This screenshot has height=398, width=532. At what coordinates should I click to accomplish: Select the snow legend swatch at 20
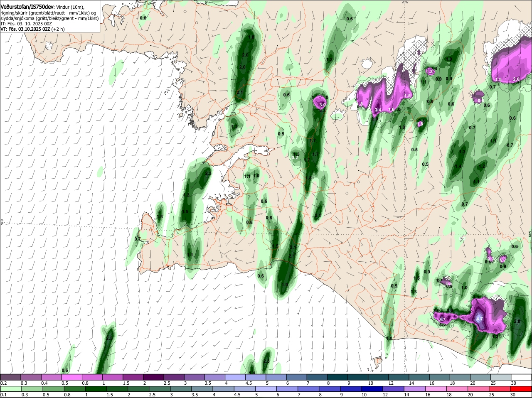(480, 377)
